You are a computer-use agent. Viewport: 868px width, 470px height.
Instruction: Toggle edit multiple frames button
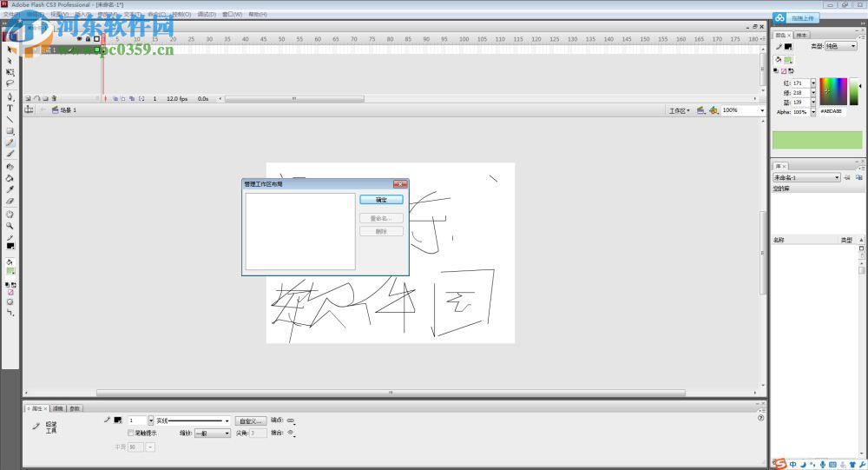(x=132, y=99)
